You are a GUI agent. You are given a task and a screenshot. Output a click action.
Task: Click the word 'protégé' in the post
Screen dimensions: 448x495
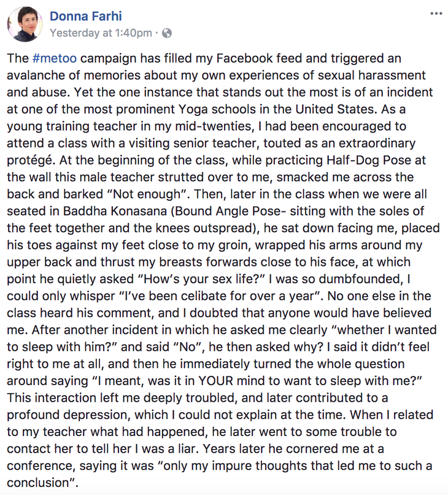point(29,161)
